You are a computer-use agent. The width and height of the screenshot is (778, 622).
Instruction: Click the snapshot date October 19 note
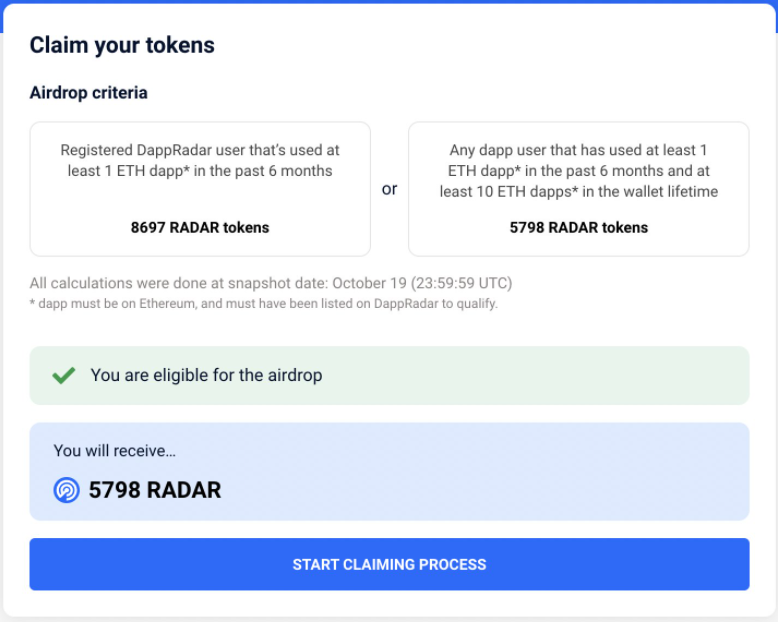[x=270, y=283]
